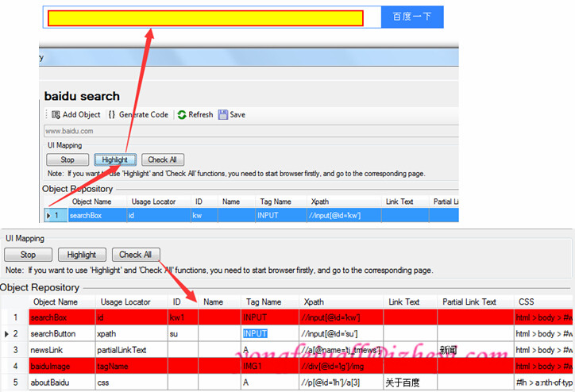
Task: Click the 新闻 partial link text cell
Action: (x=475, y=350)
